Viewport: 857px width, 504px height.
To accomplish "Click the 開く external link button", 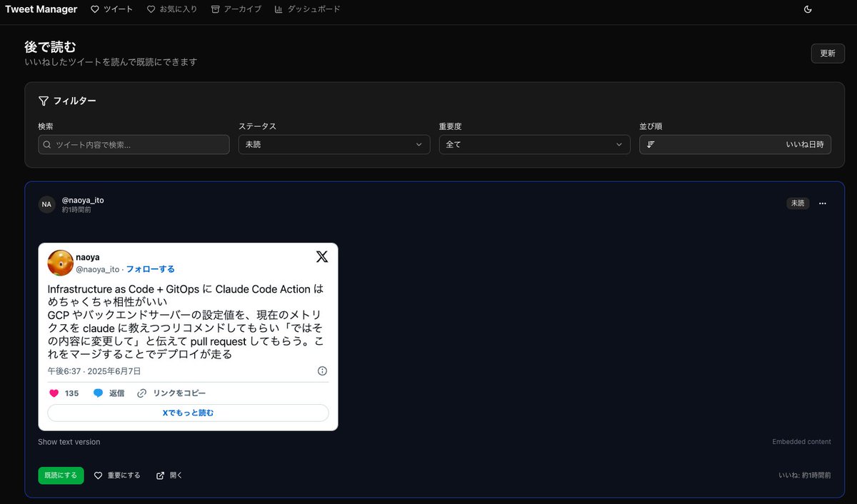I will point(169,475).
